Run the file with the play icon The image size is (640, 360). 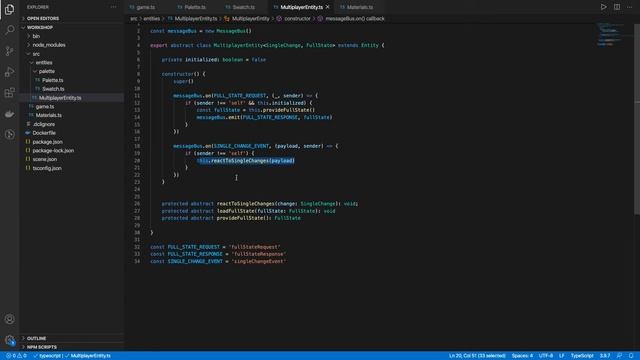(x=603, y=7)
